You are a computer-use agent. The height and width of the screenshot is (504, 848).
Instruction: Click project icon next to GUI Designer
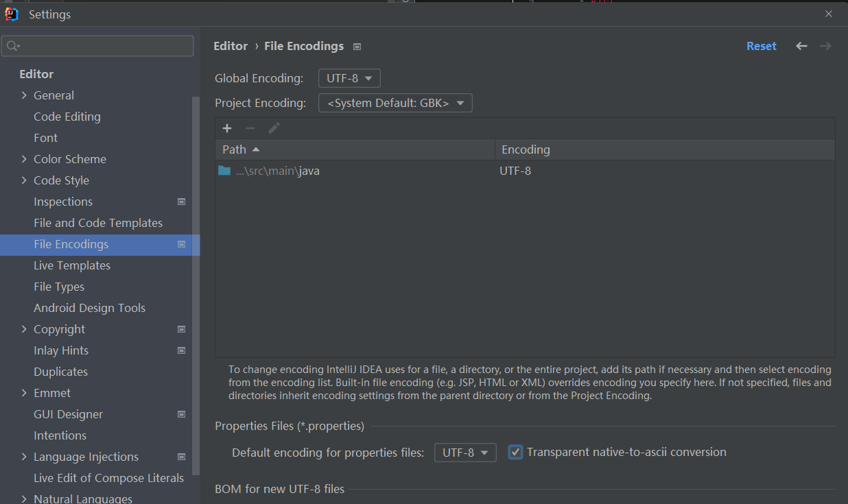pyautogui.click(x=182, y=414)
